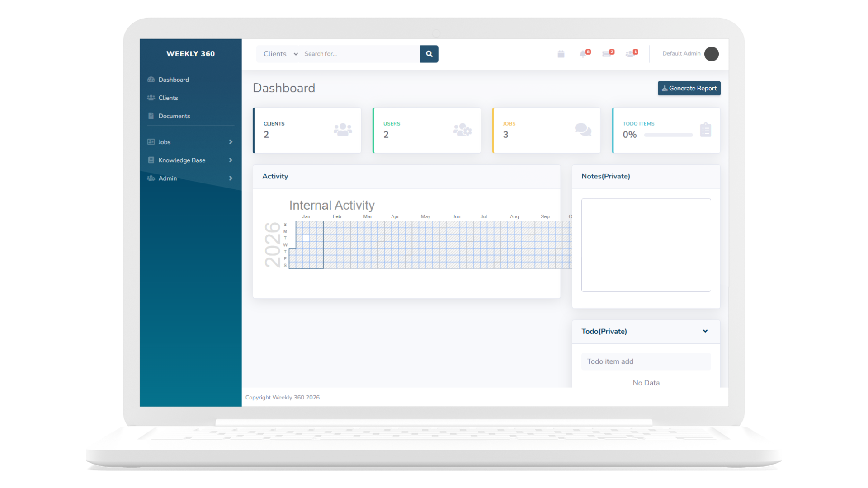Image resolution: width=868 pixels, height=488 pixels.
Task: Click the Users card gear-people icon
Action: pos(462,130)
